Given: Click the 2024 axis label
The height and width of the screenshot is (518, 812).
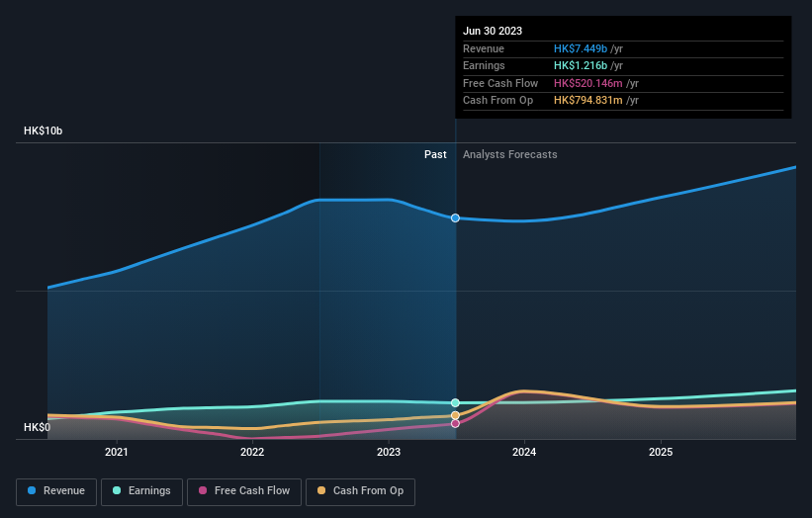Looking at the screenshot, I should pos(524,452).
